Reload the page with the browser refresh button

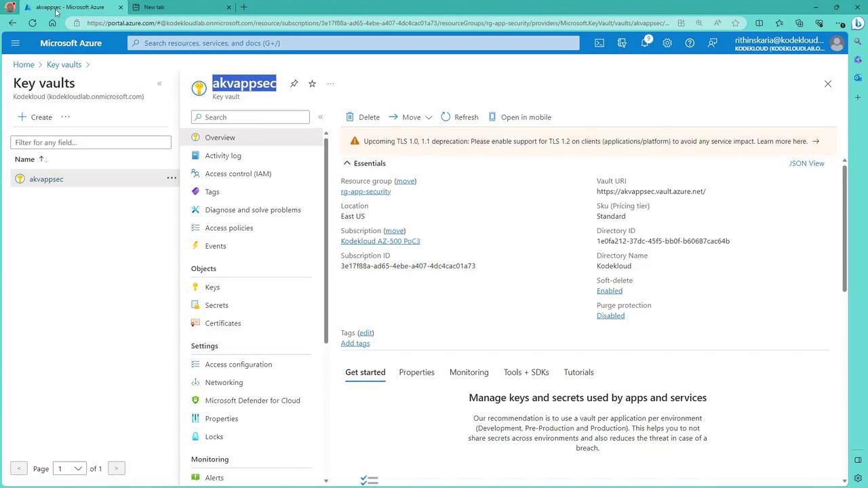pos(32,23)
